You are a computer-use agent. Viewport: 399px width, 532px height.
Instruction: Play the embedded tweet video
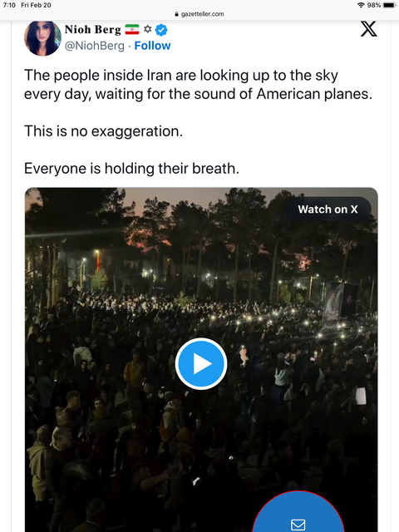click(201, 363)
